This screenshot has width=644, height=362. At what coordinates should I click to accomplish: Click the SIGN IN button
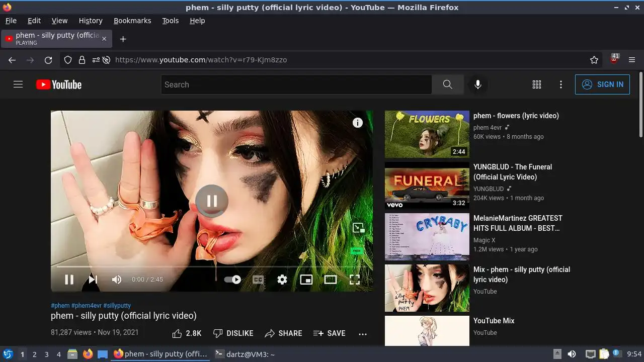point(602,84)
